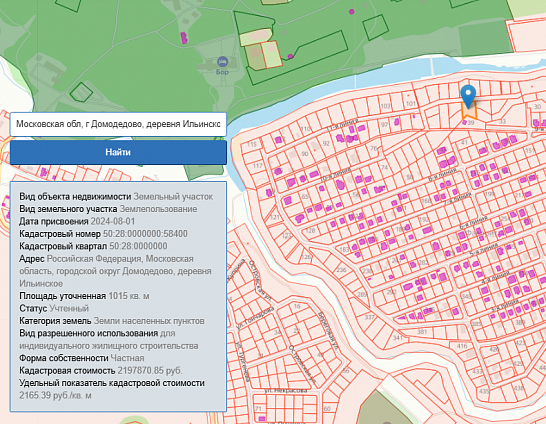Click parcel number 103 on the map

(385, 106)
